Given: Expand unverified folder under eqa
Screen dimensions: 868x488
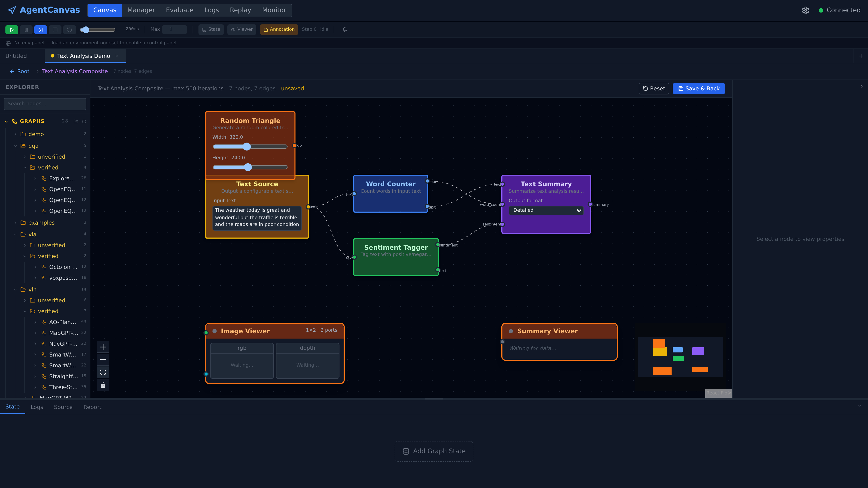Looking at the screenshot, I should point(25,157).
